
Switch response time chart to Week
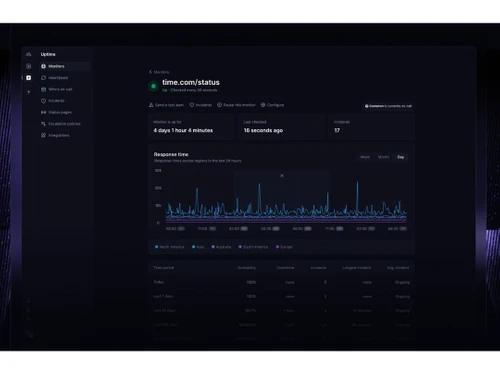click(365, 157)
